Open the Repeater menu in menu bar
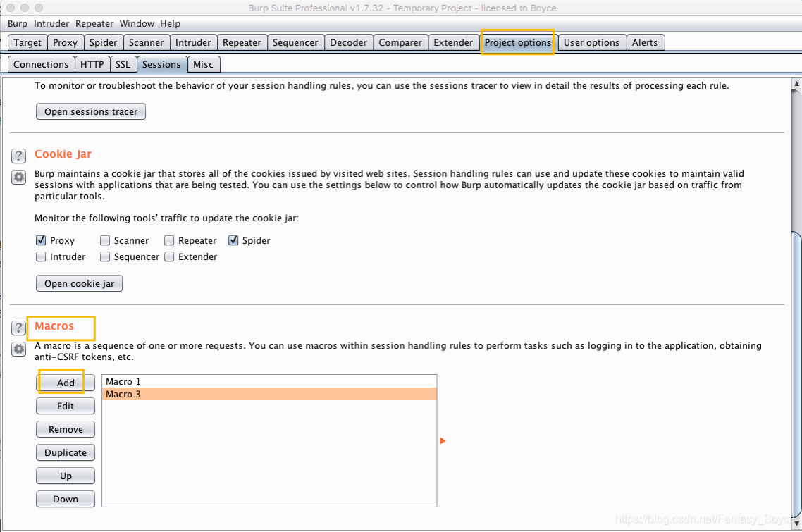The width and height of the screenshot is (802, 532). click(94, 23)
